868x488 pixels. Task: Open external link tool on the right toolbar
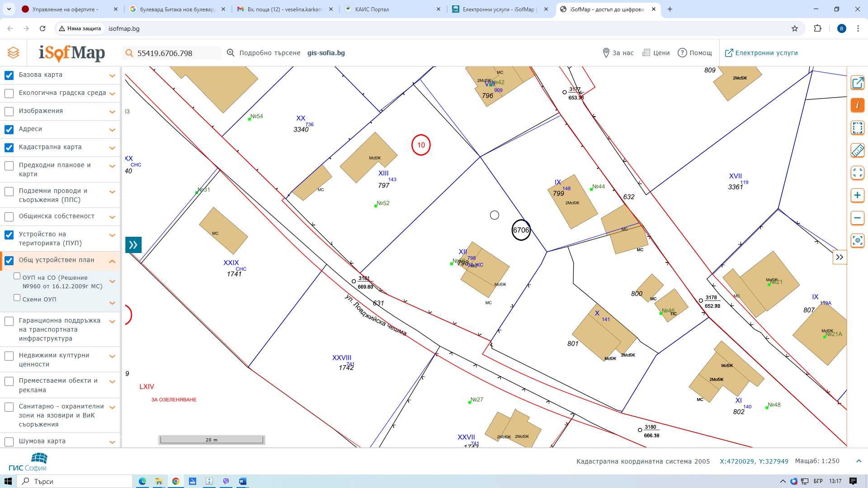[x=857, y=83]
